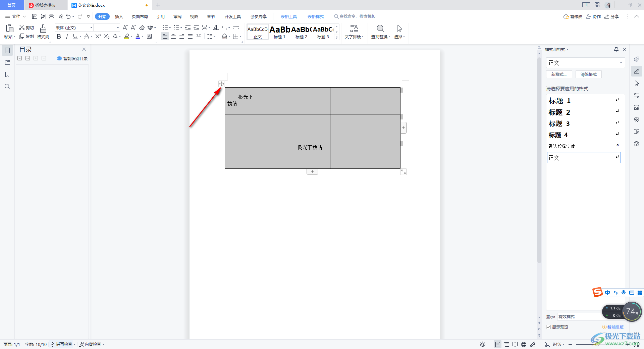Apply subscript X₂ formatting
644x349 pixels.
pos(107,36)
